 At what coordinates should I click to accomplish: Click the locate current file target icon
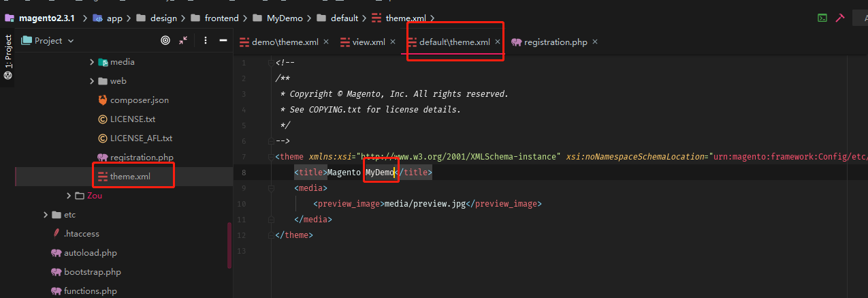tap(165, 41)
